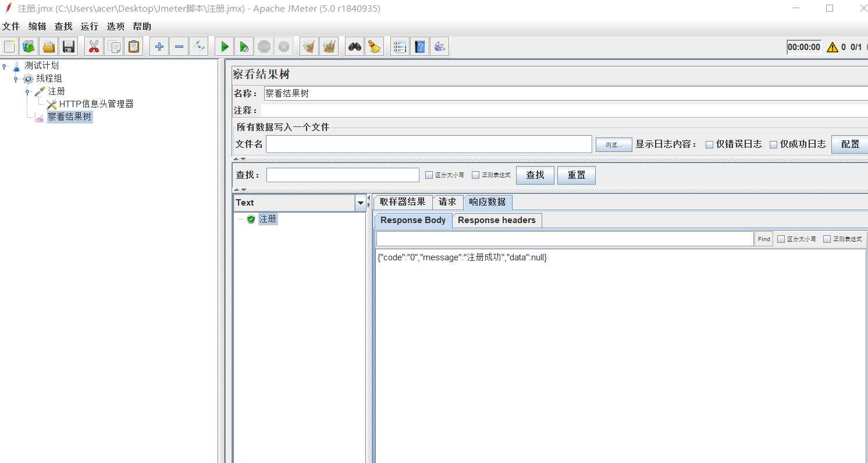The image size is (868, 463).
Task: Click the greyed Shutdown icon
Action: 284,47
